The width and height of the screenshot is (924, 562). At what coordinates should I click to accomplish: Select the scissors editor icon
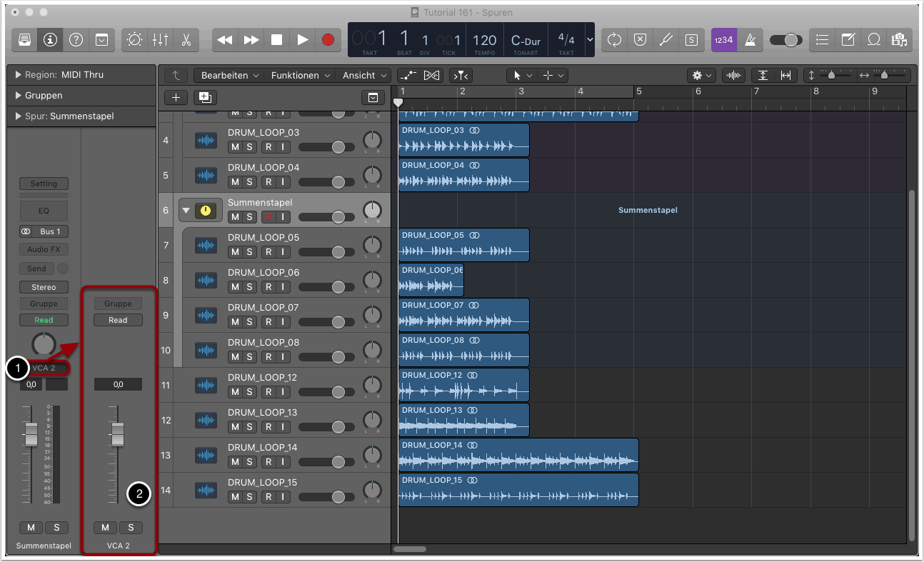point(186,40)
